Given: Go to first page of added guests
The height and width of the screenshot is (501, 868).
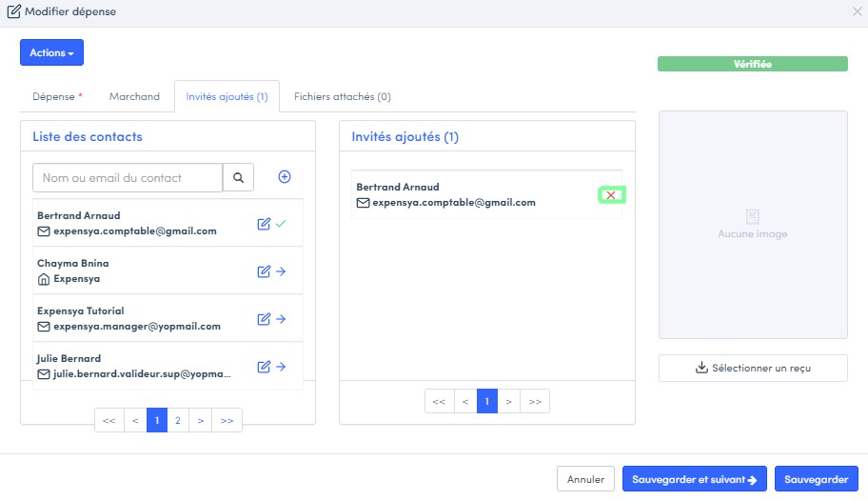Looking at the screenshot, I should [439, 401].
